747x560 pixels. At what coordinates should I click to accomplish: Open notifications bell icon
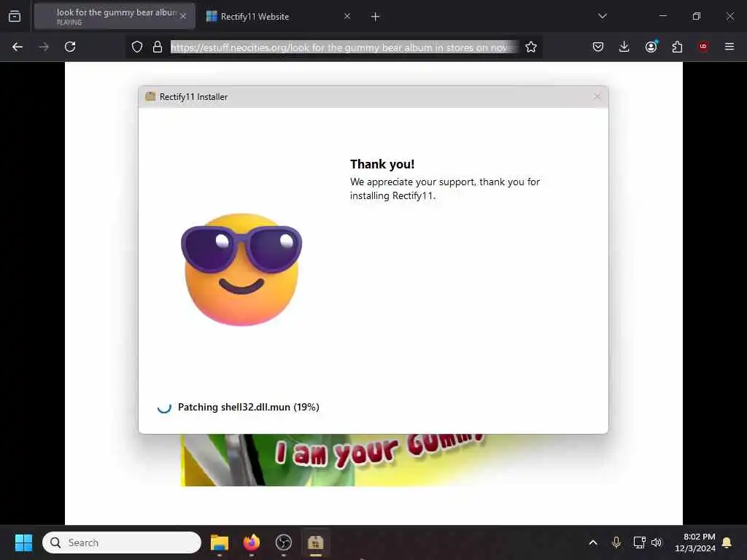(x=727, y=542)
